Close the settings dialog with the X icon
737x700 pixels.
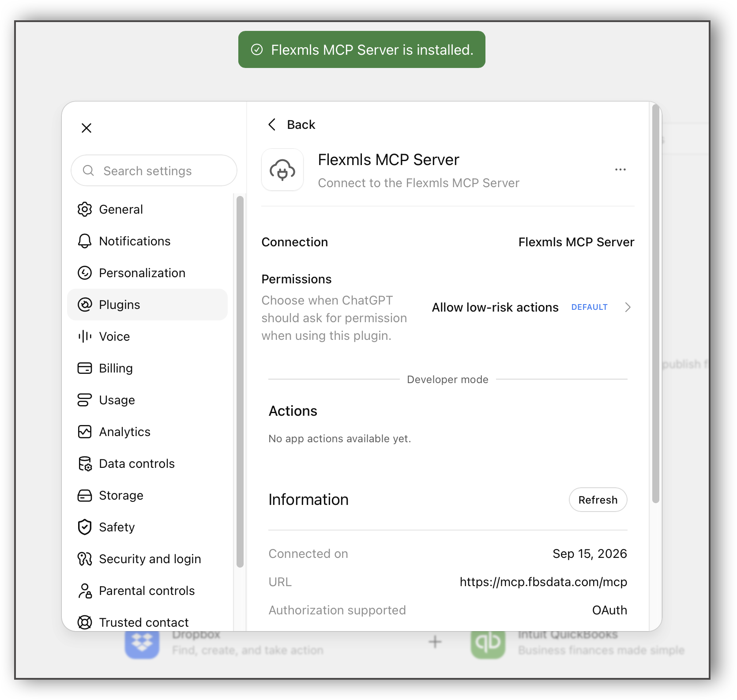pos(86,128)
